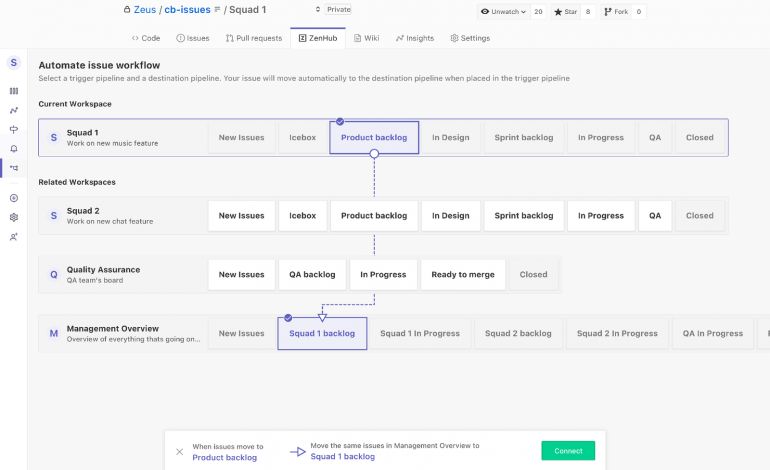This screenshot has height=470, width=770.
Task: Pick Quality Assurance In Progress pipeline
Action: coord(383,275)
